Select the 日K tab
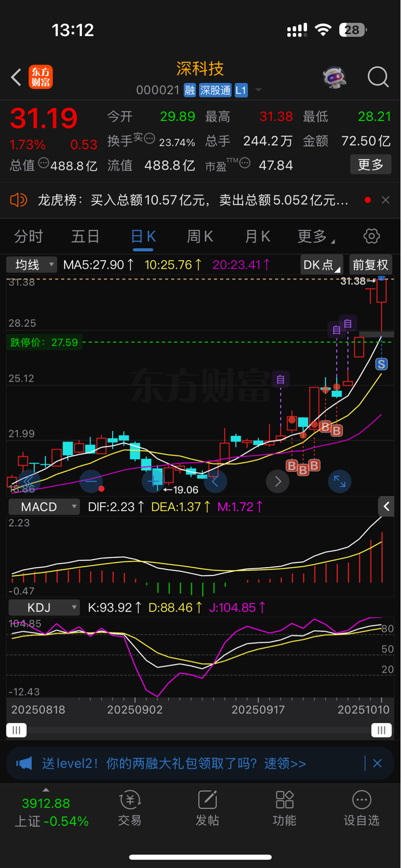This screenshot has width=401, height=868. 143,237
